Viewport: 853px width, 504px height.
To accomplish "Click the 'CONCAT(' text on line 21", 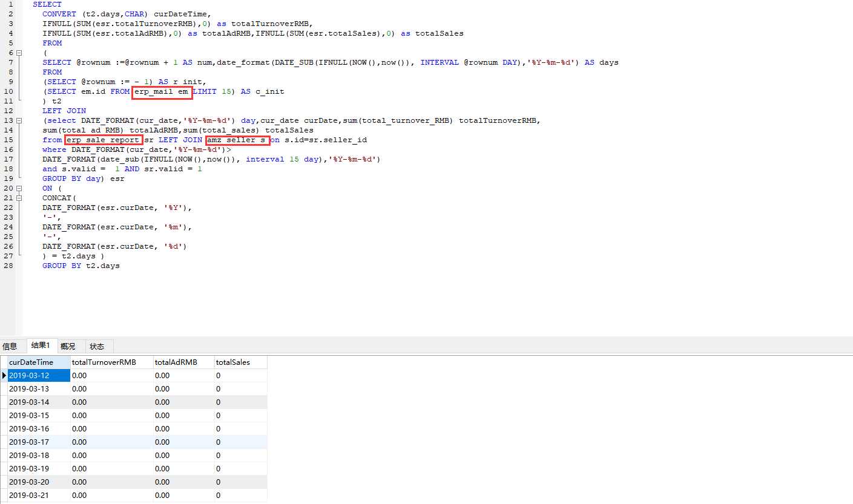I will (59, 198).
